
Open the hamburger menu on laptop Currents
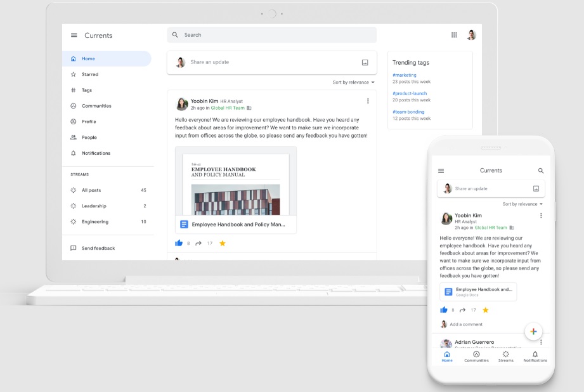(x=74, y=35)
